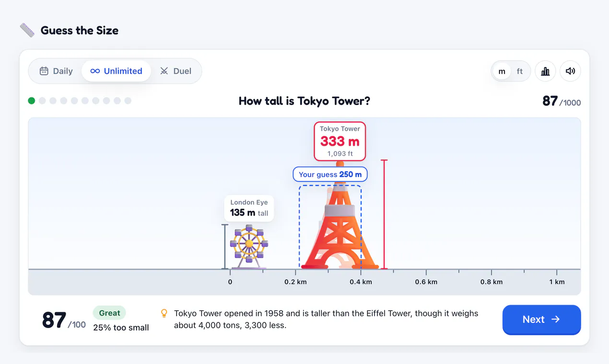Click the ruler icon beside Guess the Size

(27, 30)
